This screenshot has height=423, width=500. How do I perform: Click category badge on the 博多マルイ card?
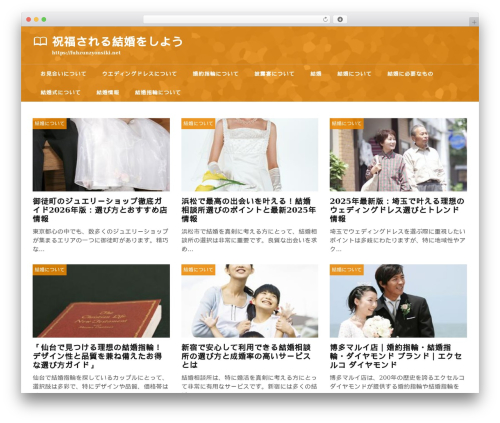click(347, 270)
